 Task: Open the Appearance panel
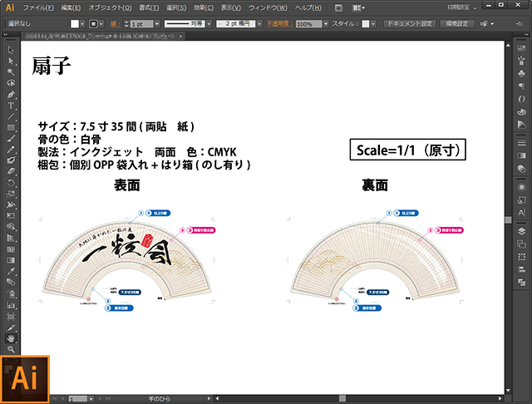point(521,187)
